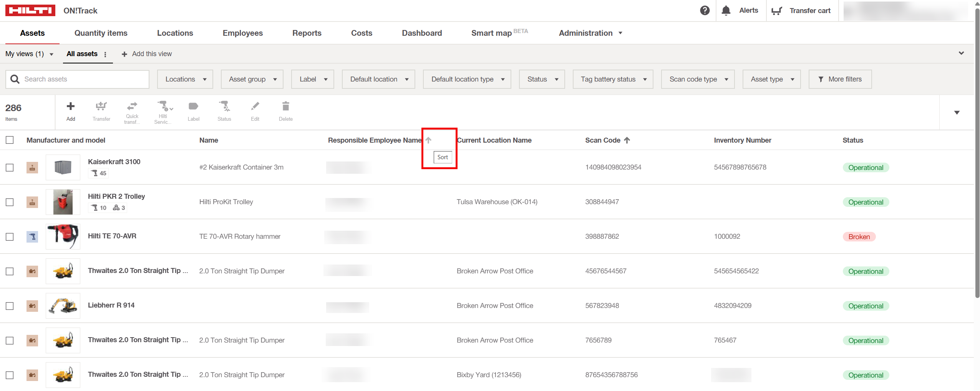Screen dimensions: 980x391
Task: Sort by Inventory Number header
Action: tap(743, 140)
